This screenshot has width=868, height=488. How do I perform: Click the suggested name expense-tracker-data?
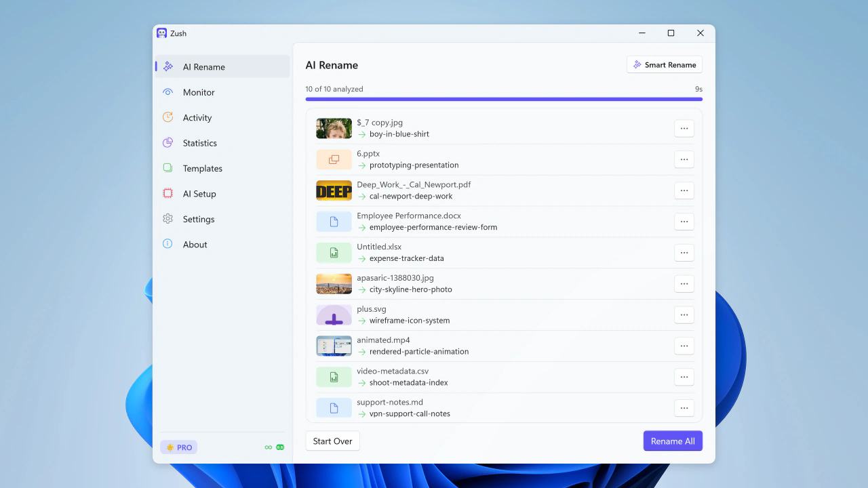point(407,258)
